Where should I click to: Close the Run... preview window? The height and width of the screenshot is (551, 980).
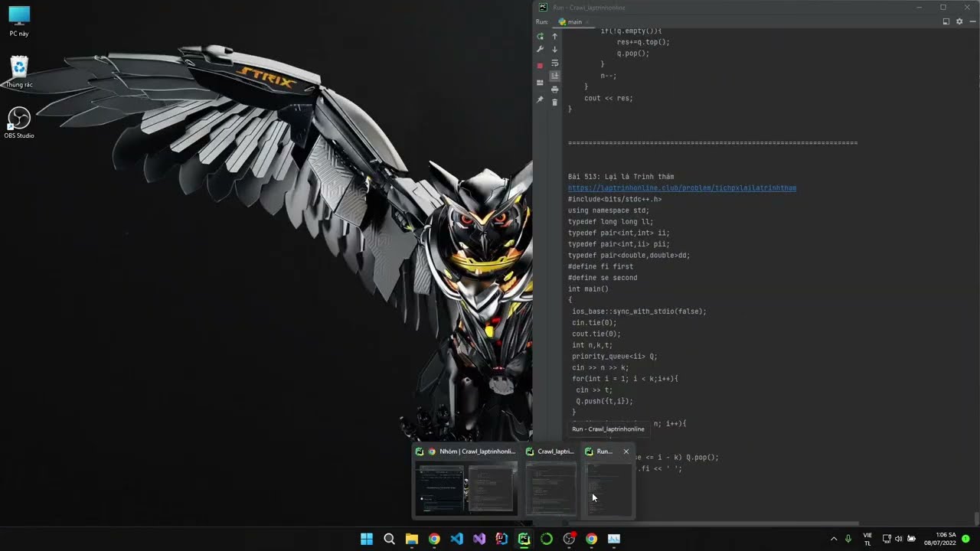point(626,452)
